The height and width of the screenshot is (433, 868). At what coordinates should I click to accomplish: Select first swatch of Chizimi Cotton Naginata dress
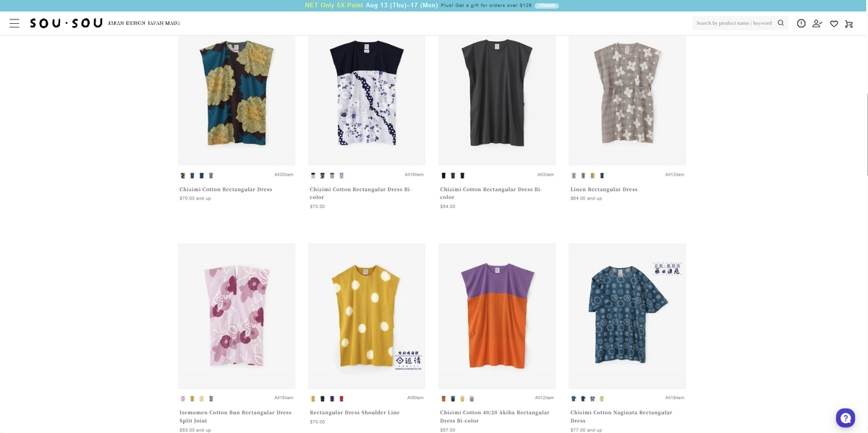(x=574, y=398)
